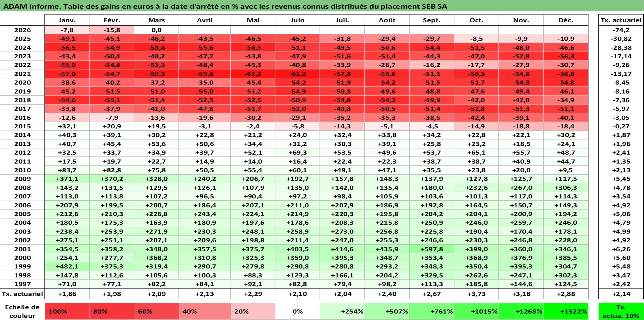Click the 'Oct.' column header
The height and width of the screenshot is (320, 644).
(x=476, y=20)
